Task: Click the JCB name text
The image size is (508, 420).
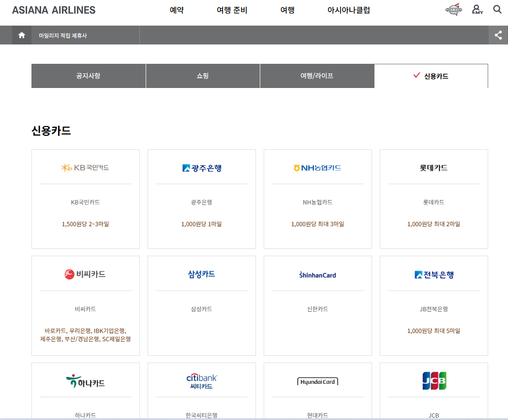Action: coord(434,416)
